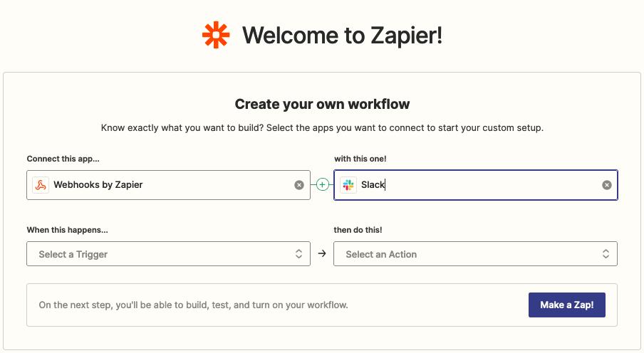Open the Select an Action dropdown
Viewport: 644px width, 353px height.
point(475,253)
